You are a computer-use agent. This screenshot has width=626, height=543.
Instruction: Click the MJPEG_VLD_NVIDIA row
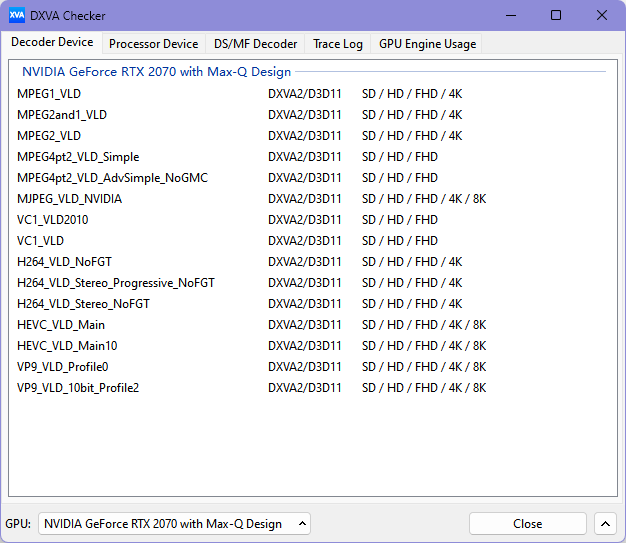pos(70,199)
